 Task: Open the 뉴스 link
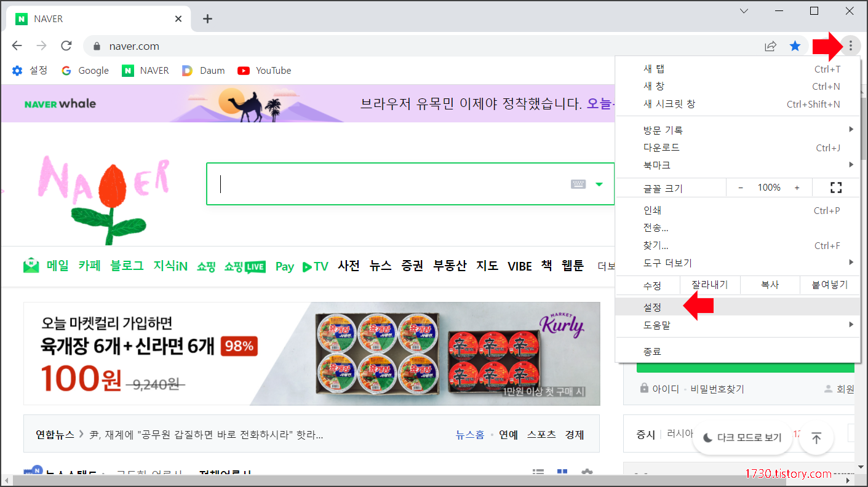pos(380,266)
